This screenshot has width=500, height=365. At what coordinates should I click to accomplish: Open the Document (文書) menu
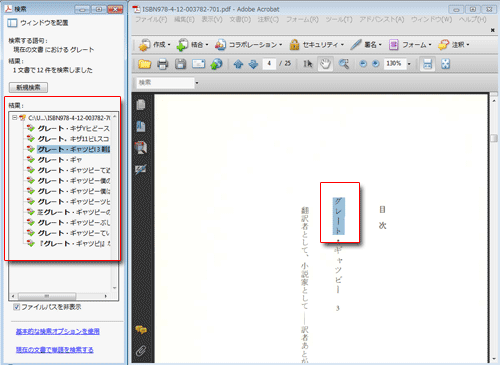(240, 19)
